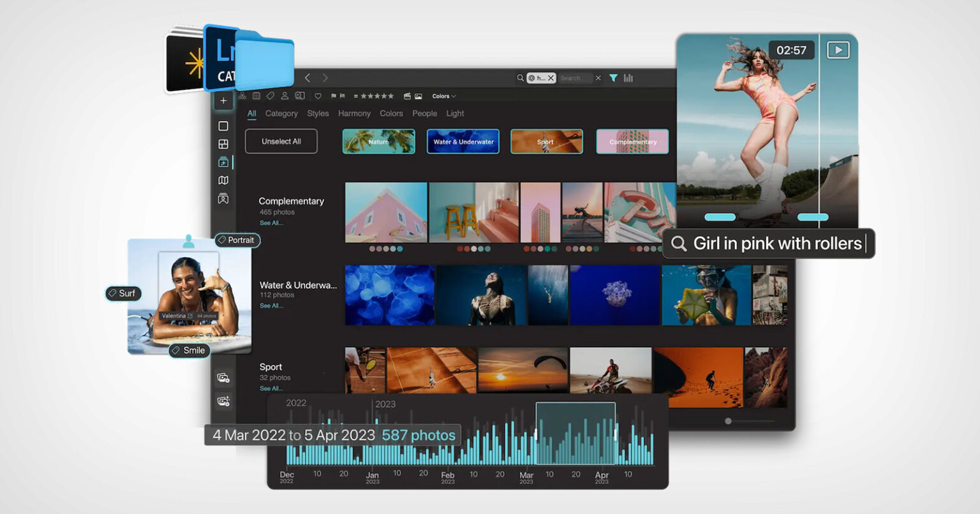The width and height of the screenshot is (980, 514).
Task: Filter by video clapperboard icon
Action: tap(407, 96)
